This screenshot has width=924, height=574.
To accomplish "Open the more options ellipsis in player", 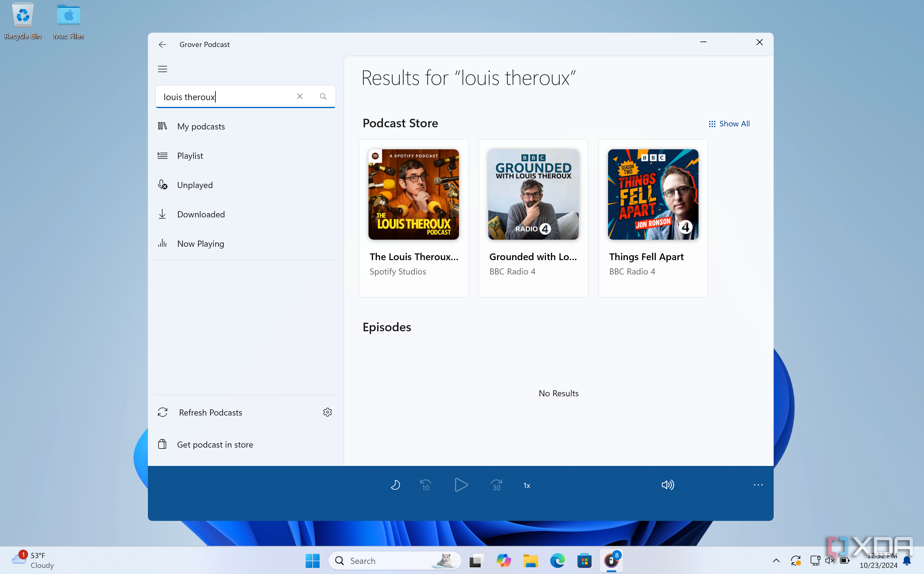I will click(x=758, y=485).
